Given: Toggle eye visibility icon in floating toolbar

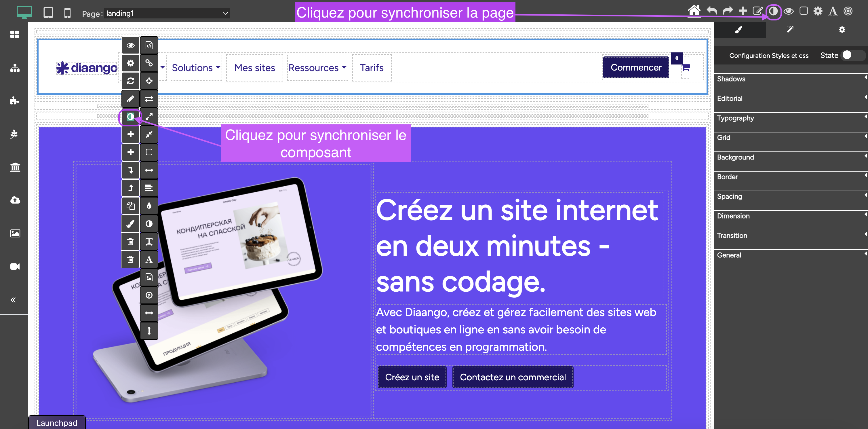Looking at the screenshot, I should tap(130, 45).
